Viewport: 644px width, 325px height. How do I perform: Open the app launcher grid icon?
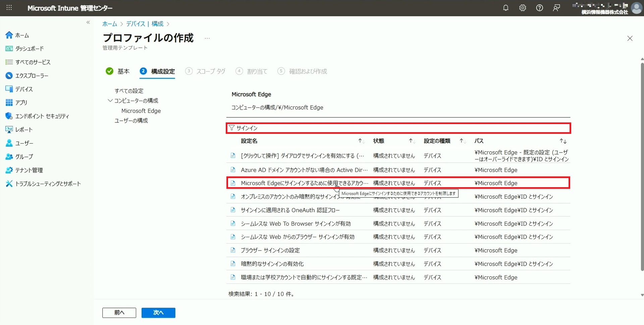pos(9,8)
